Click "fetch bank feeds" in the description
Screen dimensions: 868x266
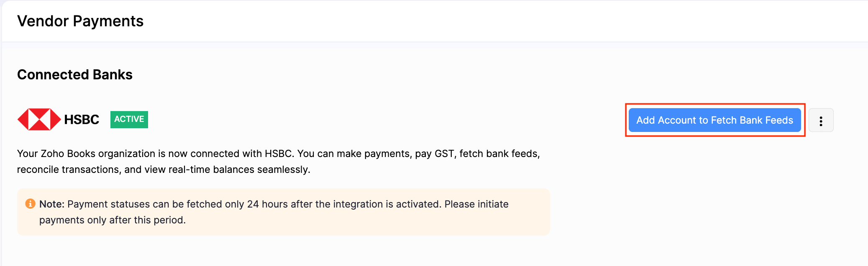(499, 154)
